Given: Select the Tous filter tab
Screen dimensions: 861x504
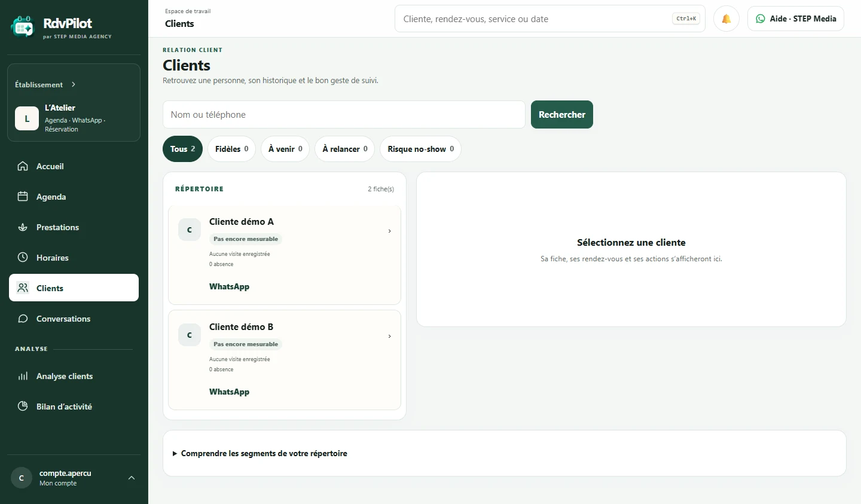Looking at the screenshot, I should (182, 149).
